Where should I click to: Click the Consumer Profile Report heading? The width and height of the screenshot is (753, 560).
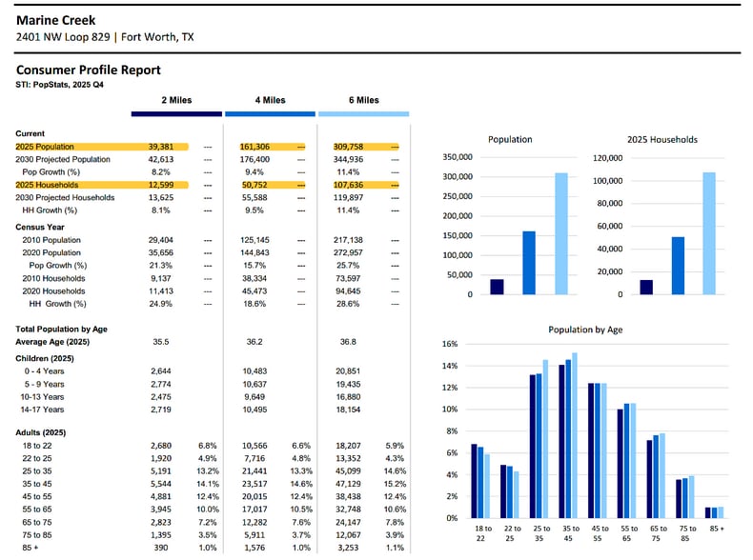[89, 70]
